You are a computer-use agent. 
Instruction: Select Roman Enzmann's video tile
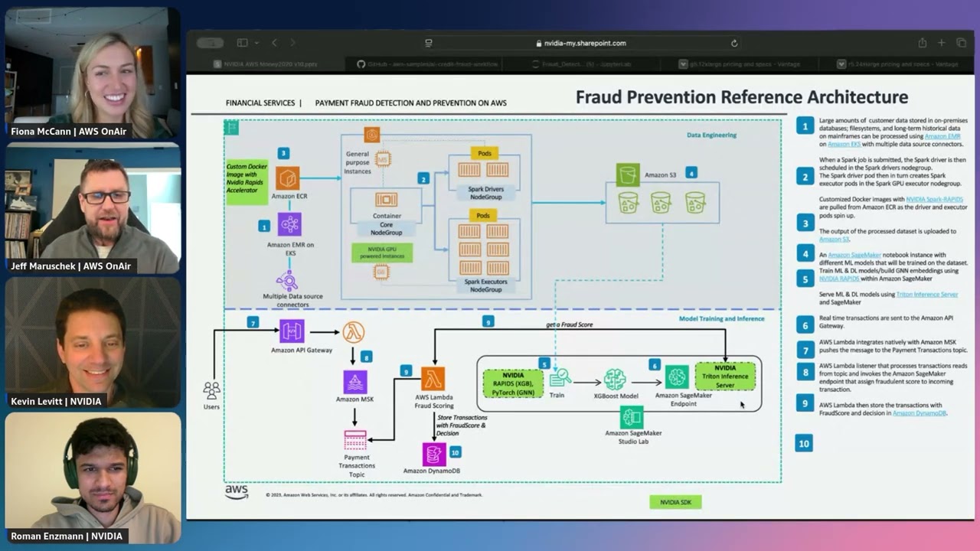pyautogui.click(x=93, y=478)
